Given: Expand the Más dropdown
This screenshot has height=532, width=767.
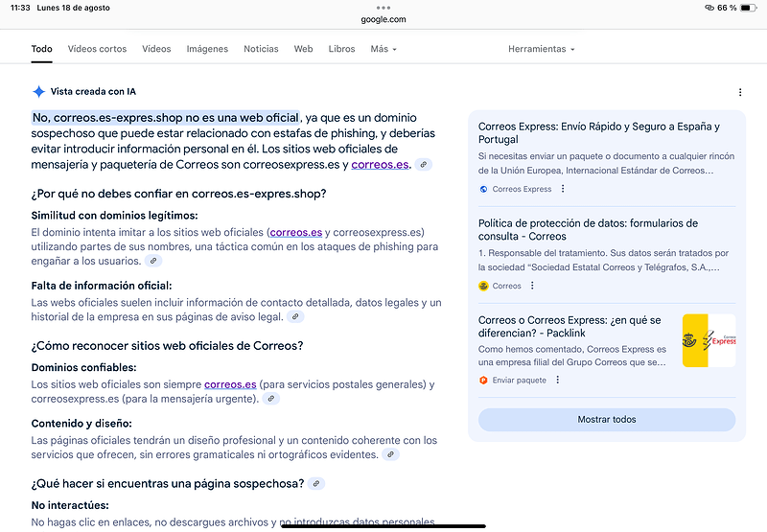Looking at the screenshot, I should pyautogui.click(x=383, y=49).
